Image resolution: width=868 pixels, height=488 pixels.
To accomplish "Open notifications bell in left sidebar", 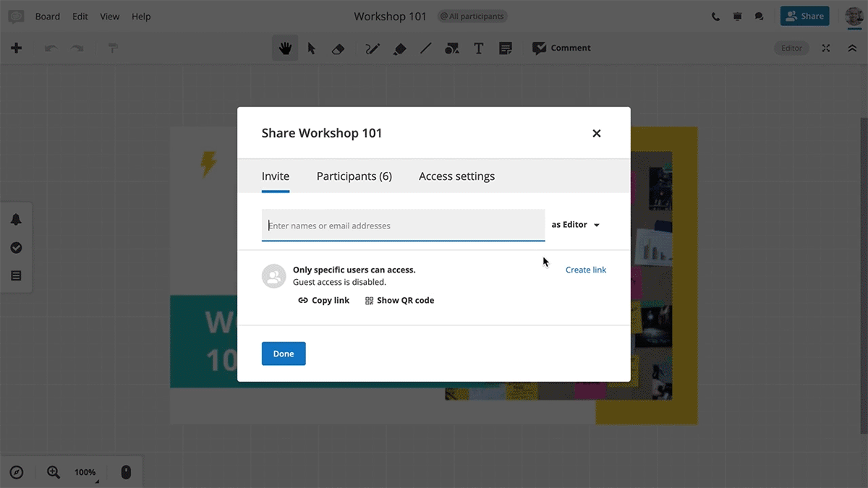I will click(x=16, y=220).
